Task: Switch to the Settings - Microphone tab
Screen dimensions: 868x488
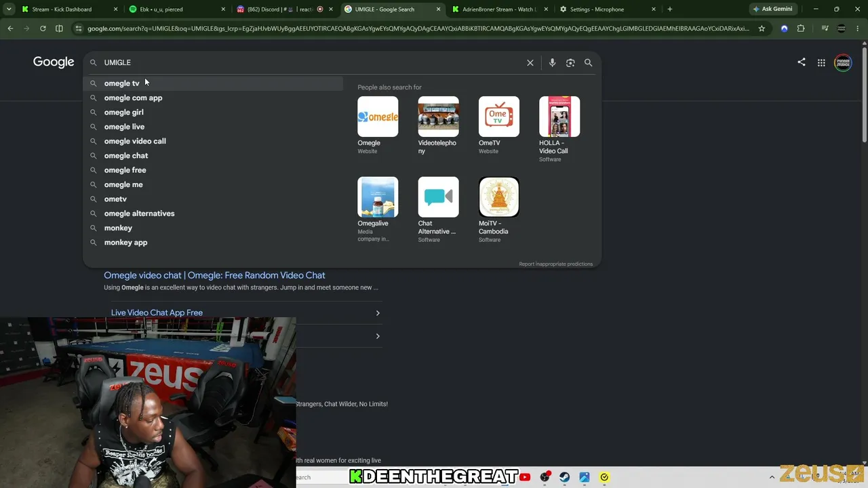Action: (606, 9)
